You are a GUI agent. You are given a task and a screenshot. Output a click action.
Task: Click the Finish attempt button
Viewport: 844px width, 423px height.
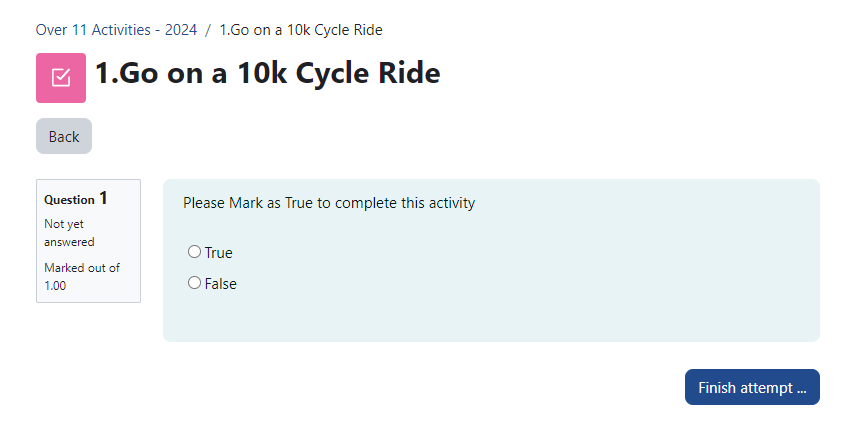pos(751,387)
